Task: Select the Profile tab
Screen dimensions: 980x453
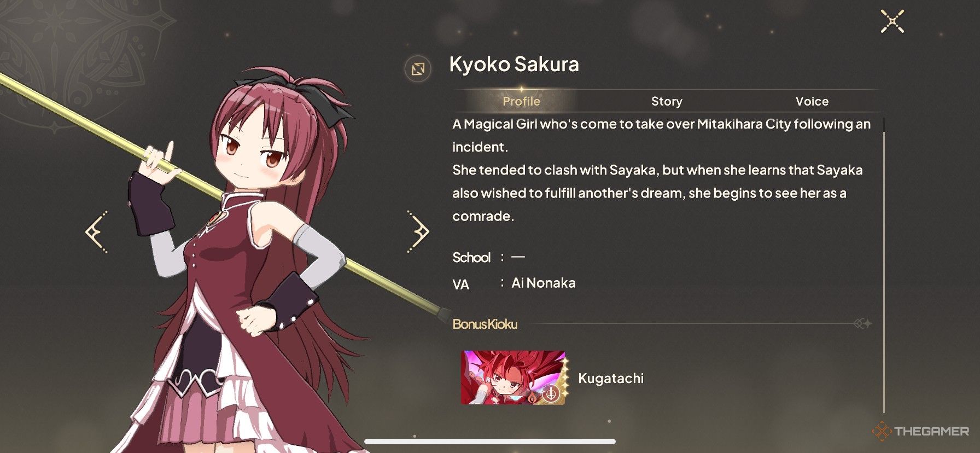Action: (x=521, y=101)
